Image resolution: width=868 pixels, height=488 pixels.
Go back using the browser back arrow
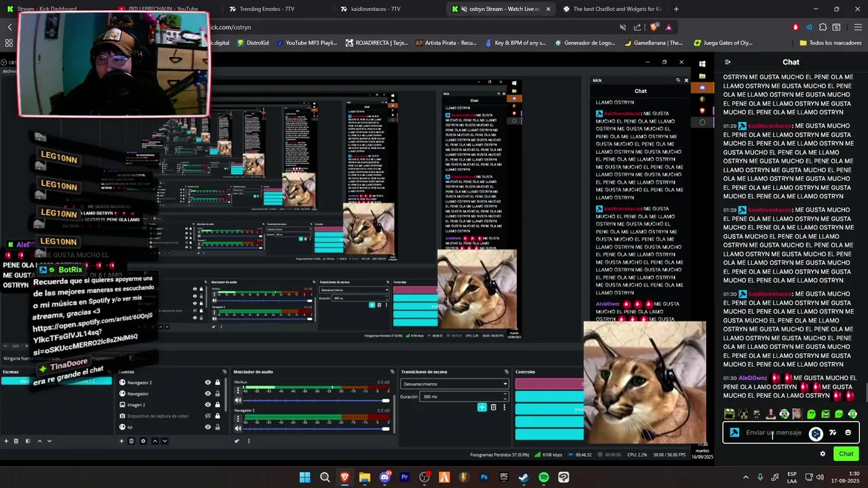[x=10, y=27]
